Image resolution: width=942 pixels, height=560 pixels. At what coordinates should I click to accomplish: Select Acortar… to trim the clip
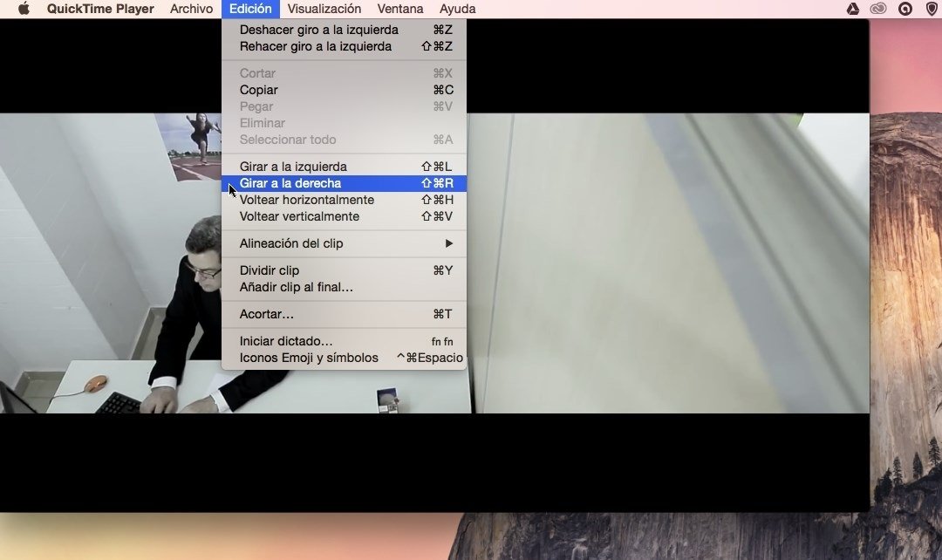tap(344, 314)
